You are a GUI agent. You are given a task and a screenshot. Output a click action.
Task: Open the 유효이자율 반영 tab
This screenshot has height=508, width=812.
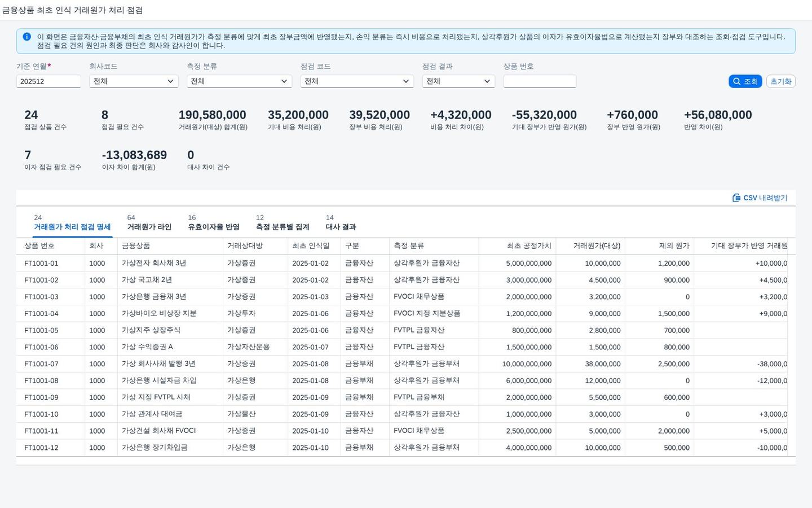coord(214,223)
